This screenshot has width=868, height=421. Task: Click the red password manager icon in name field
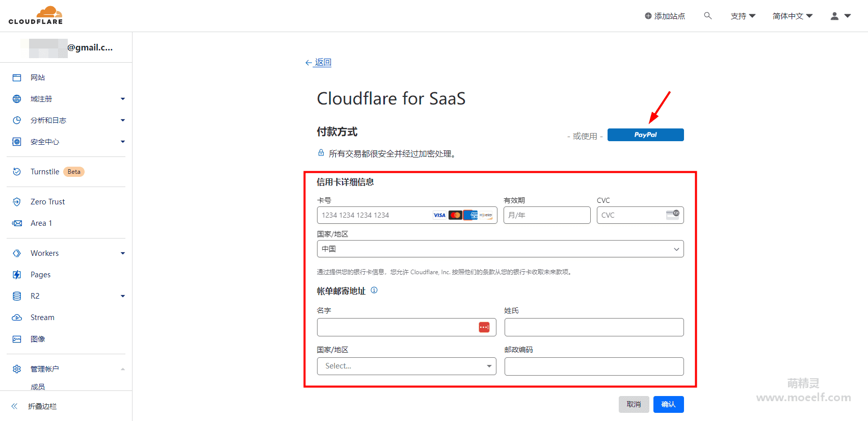[484, 327]
